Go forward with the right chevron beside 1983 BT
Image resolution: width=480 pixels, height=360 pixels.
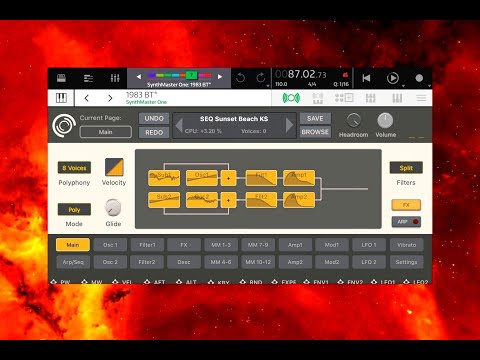[x=110, y=98]
